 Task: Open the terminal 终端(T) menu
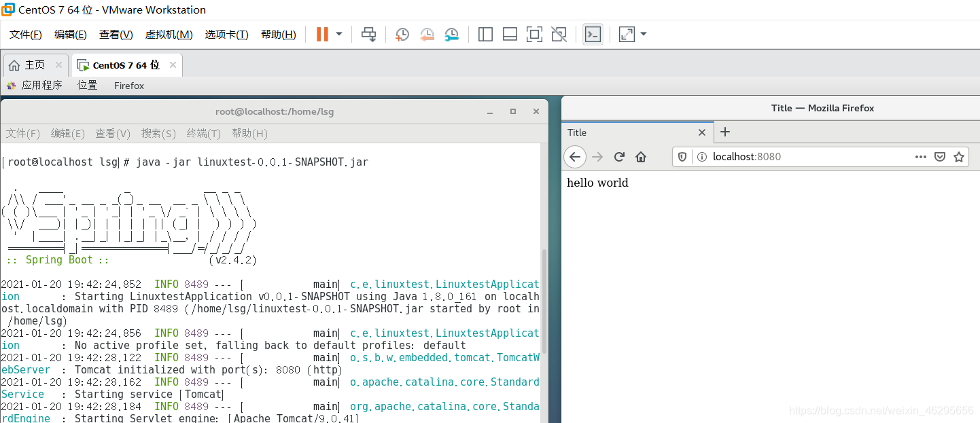(x=204, y=134)
